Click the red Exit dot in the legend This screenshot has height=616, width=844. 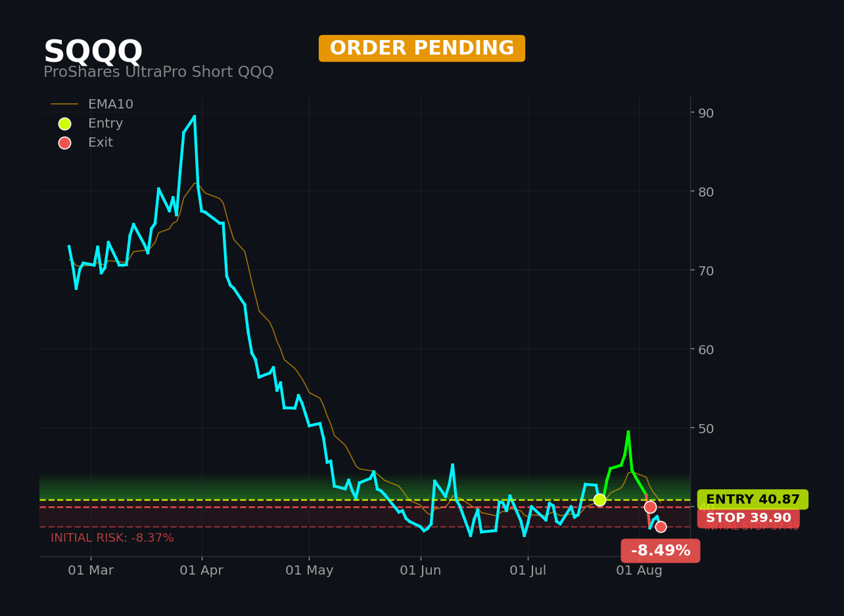[x=64, y=143]
